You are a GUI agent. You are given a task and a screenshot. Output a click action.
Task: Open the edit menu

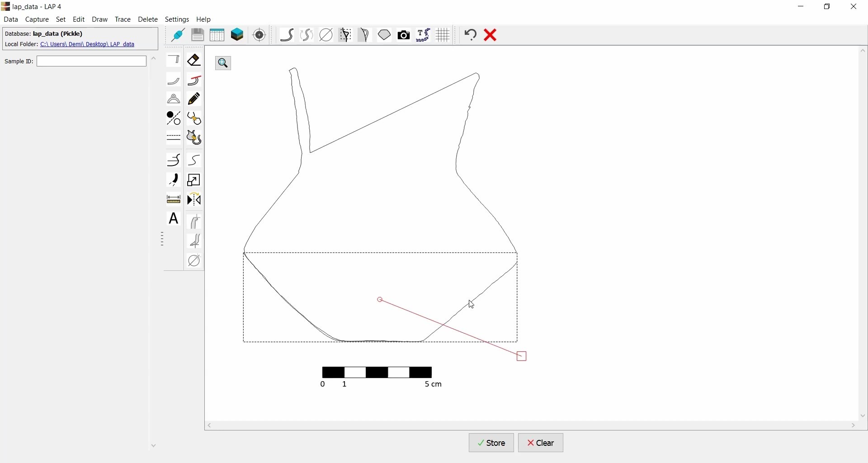[x=79, y=20]
